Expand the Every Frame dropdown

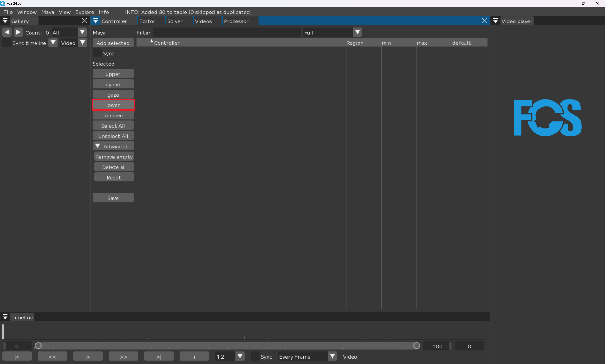coord(332,356)
